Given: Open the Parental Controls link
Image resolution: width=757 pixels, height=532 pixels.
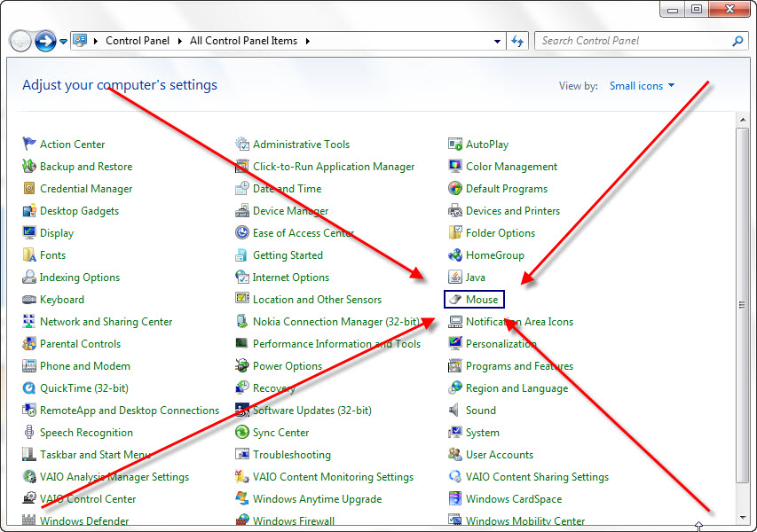Looking at the screenshot, I should (x=80, y=343).
